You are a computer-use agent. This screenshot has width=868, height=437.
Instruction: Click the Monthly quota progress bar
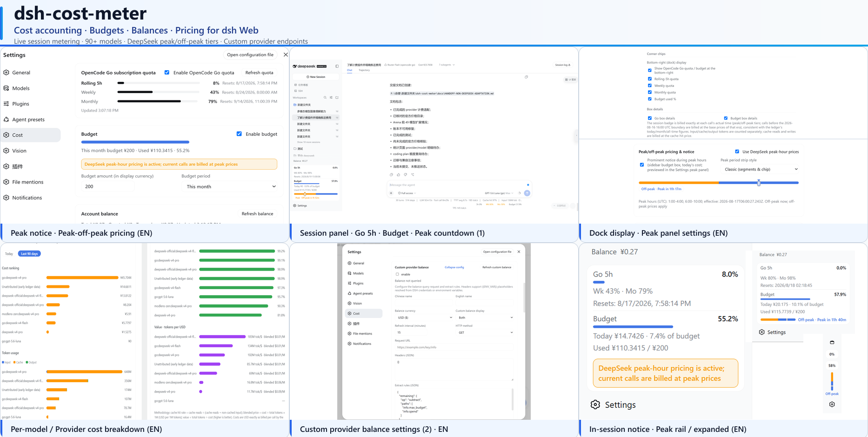[x=158, y=101]
